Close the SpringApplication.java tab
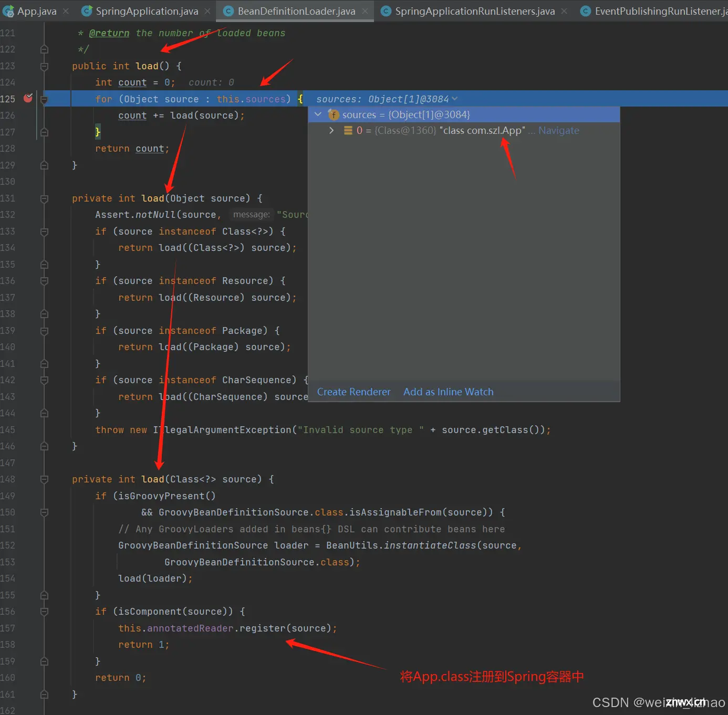The image size is (728, 715). [x=207, y=11]
